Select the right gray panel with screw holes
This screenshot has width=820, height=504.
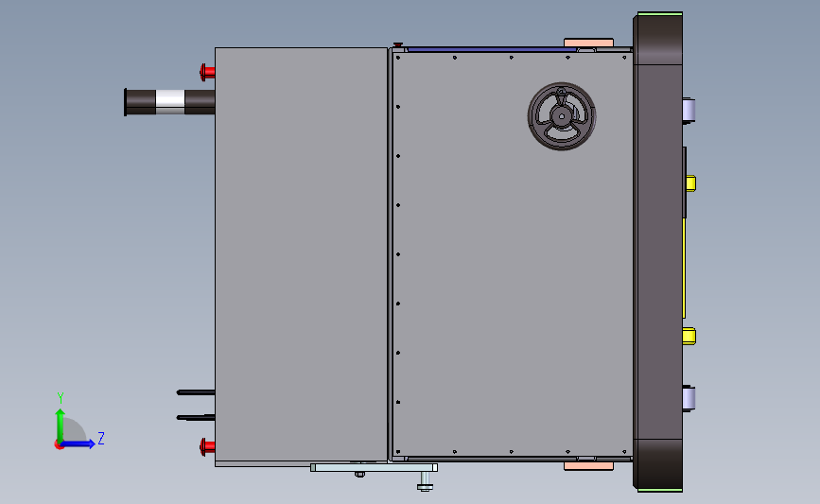[513, 254]
